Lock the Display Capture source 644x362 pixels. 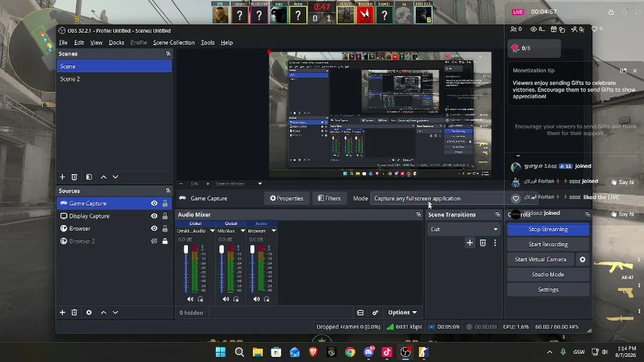pyautogui.click(x=165, y=216)
